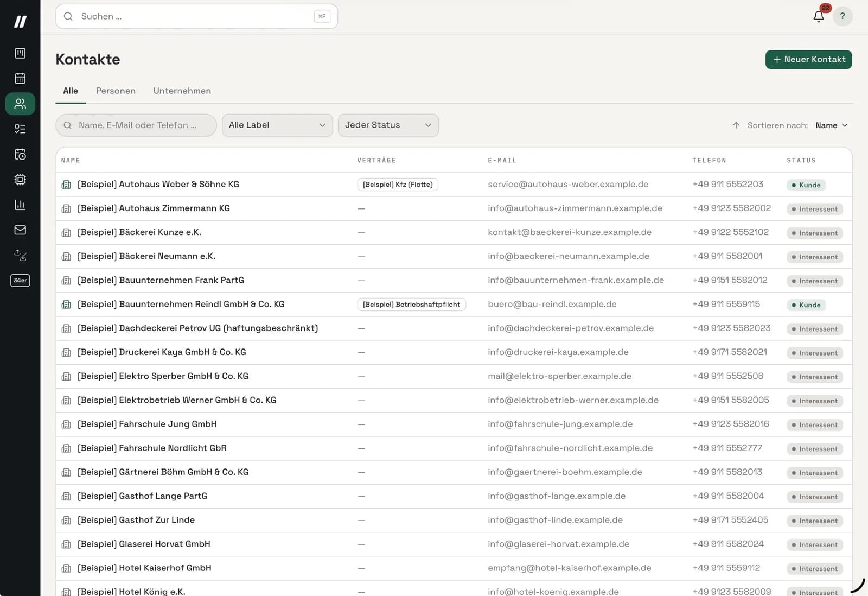Open the [Beispiel] Betriebshaftpflicht contract tag
The image size is (868, 596).
(x=411, y=305)
